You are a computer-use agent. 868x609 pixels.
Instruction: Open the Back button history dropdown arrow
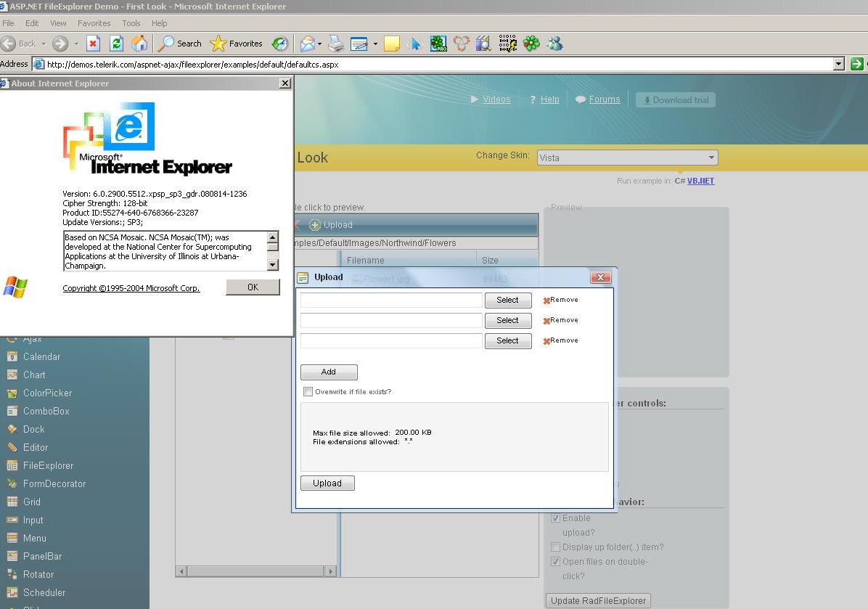[44, 43]
